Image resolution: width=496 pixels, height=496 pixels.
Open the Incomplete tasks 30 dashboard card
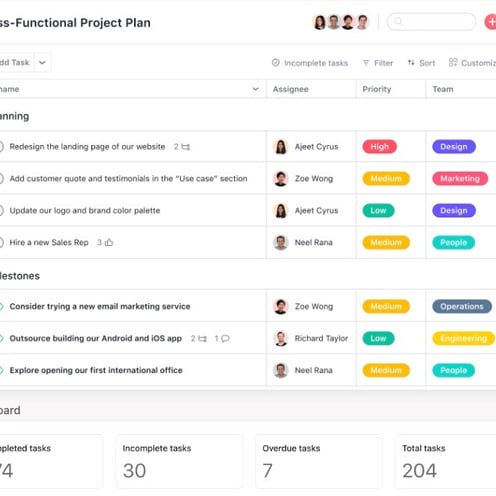[x=179, y=461]
